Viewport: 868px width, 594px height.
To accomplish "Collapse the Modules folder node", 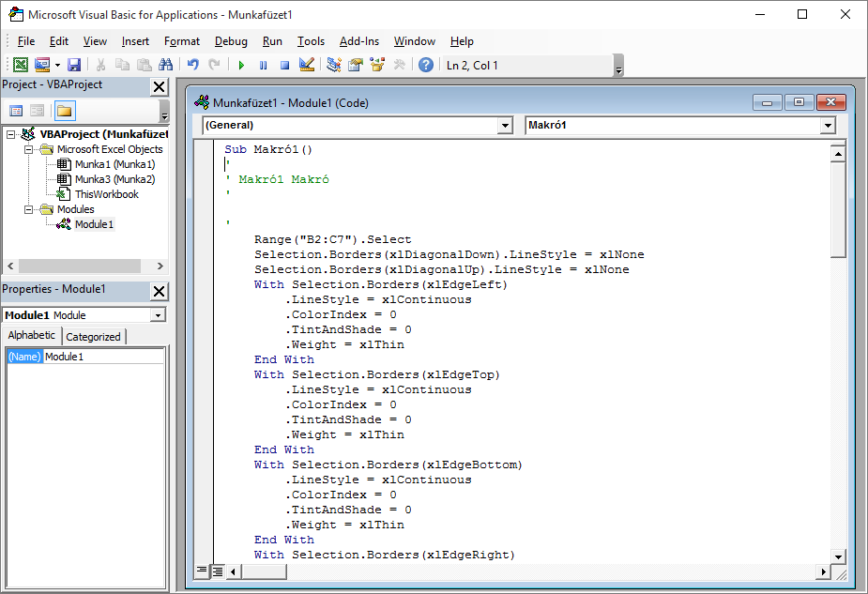I will tap(28, 209).
